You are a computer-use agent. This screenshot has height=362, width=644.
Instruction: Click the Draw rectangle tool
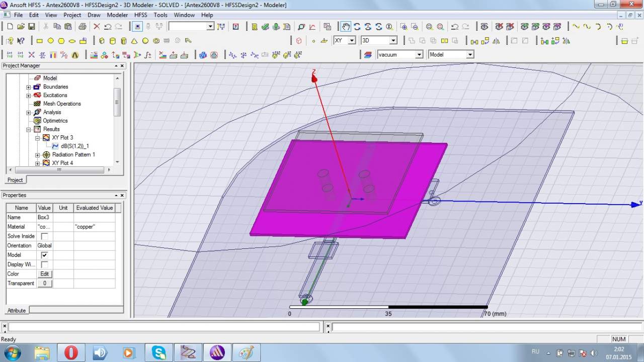tap(40, 41)
